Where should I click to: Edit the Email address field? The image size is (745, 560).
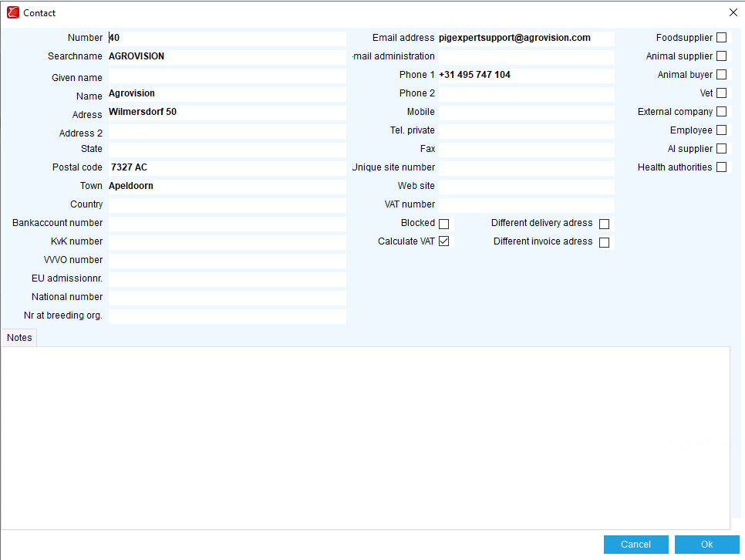click(527, 39)
